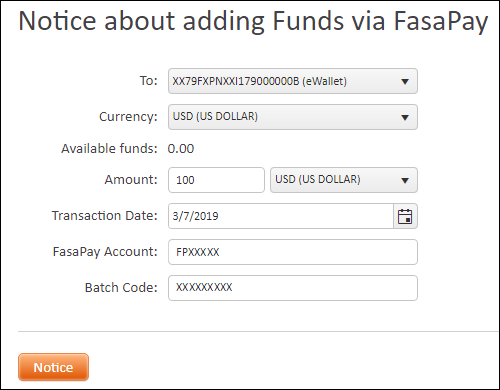Screen dimensions: 500x390
Task: Select the 0.00 available funds value
Action: (181, 149)
